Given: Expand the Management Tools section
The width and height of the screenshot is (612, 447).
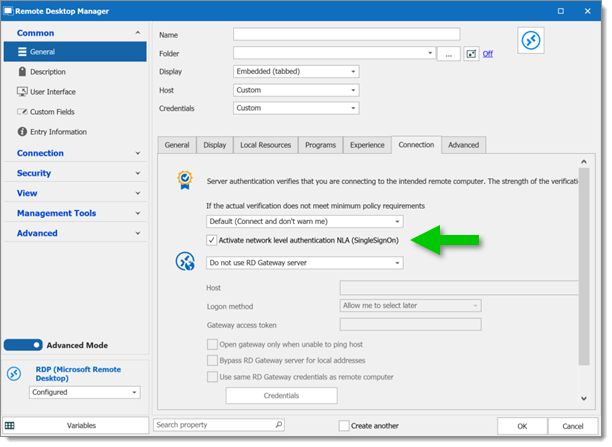Looking at the screenshot, I should pos(138,213).
